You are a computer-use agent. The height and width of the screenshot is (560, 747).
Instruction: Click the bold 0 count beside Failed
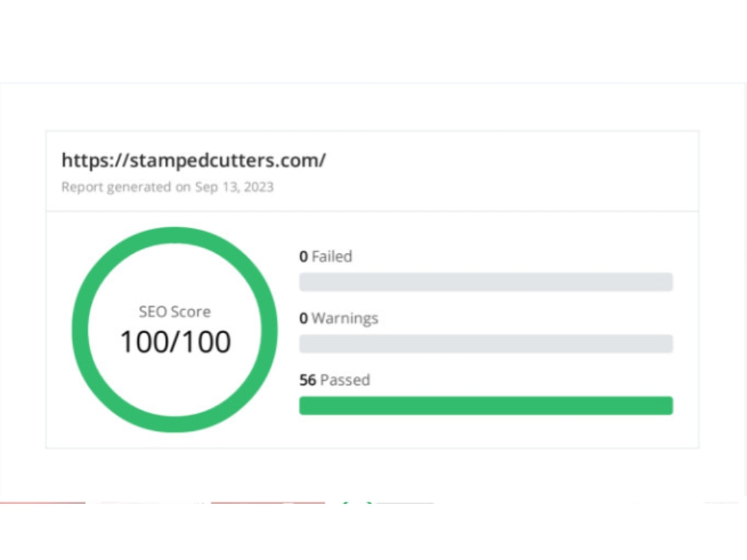303,257
